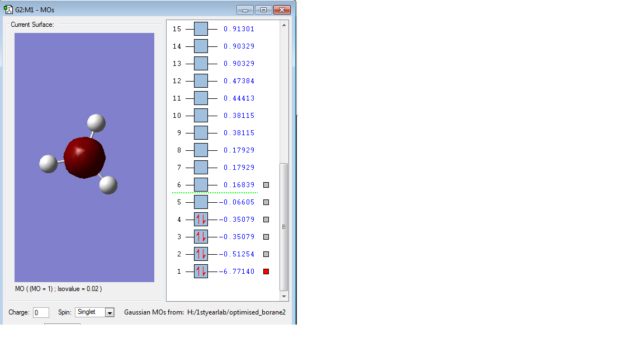
Task: Click energy value 0.47384
Action: click(x=239, y=81)
